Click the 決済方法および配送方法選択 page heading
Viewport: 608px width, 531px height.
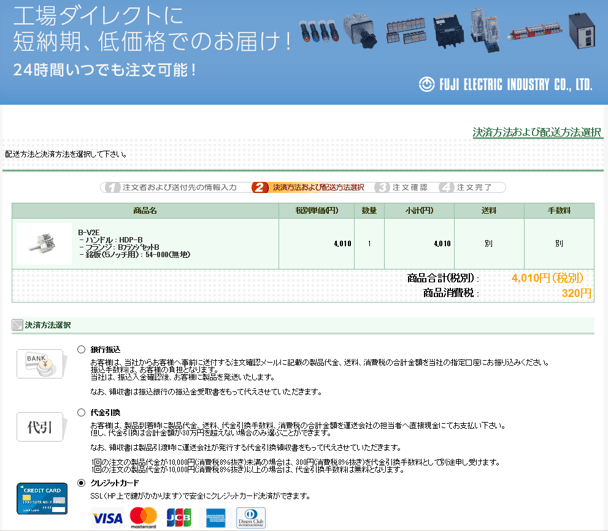click(x=537, y=132)
